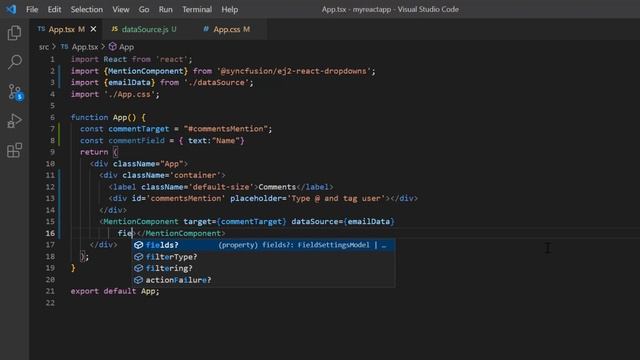Viewport: 640px width, 360px height.
Task: Select the fields? autocomplete suggestion
Action: [x=264, y=245]
